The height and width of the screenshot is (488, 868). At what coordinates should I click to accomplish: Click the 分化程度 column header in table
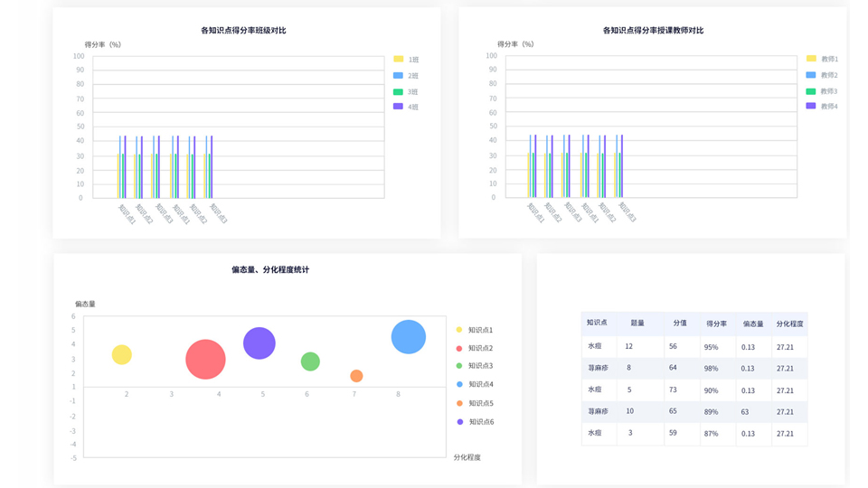point(789,324)
